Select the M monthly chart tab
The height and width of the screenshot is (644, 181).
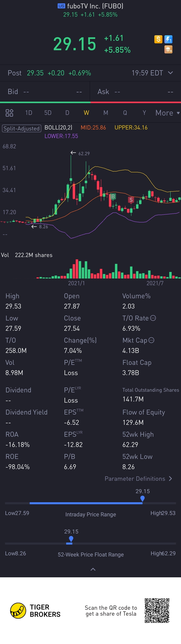[106, 113]
